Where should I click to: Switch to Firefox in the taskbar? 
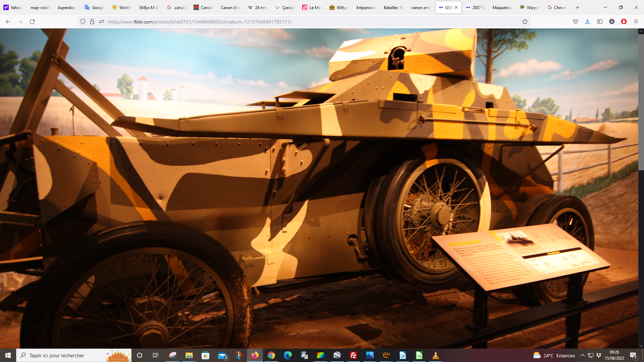[x=255, y=355]
